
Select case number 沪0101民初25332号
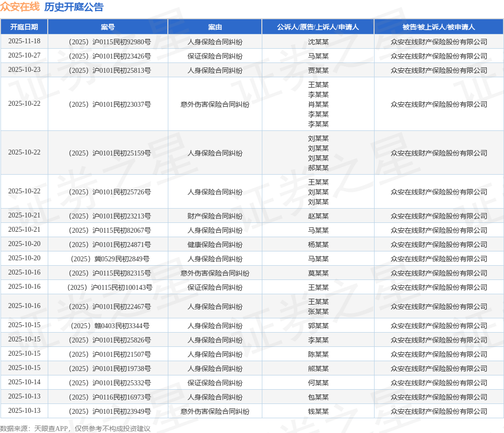[122, 383]
